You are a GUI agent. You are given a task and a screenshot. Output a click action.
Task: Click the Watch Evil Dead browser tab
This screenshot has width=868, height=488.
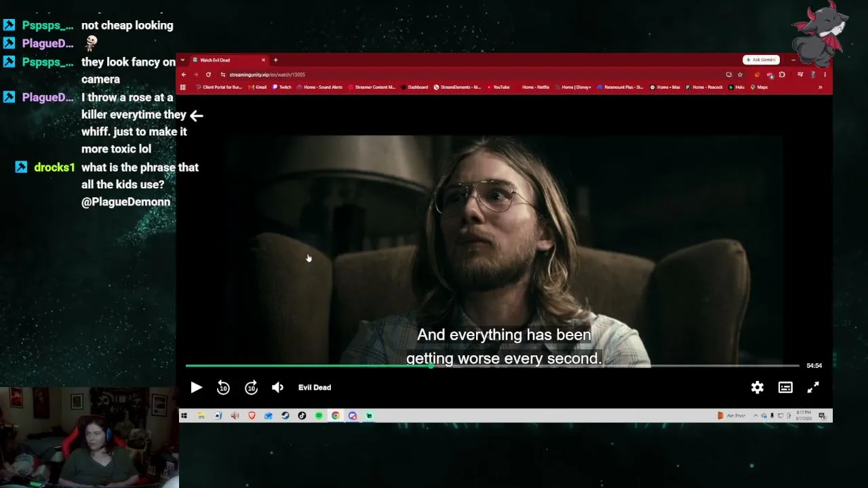(x=229, y=60)
